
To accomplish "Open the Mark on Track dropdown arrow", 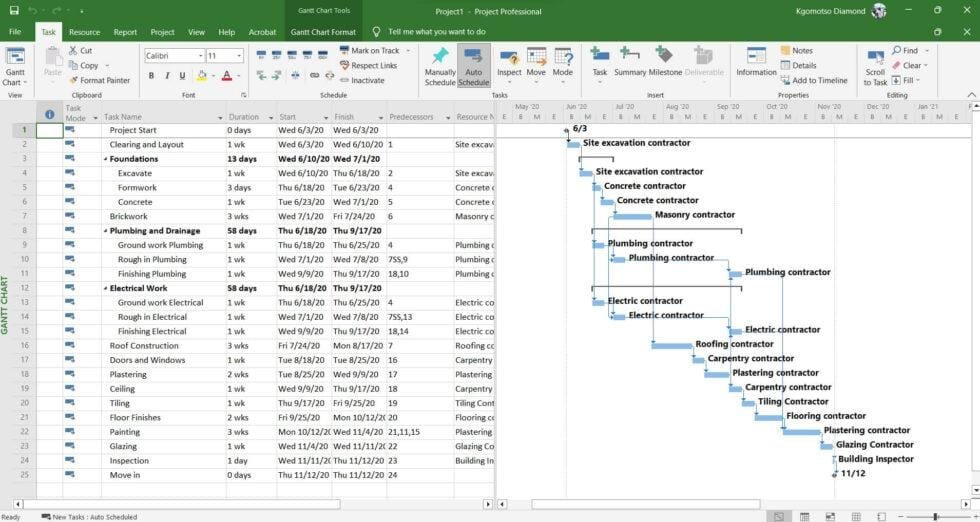I will [x=408, y=51].
